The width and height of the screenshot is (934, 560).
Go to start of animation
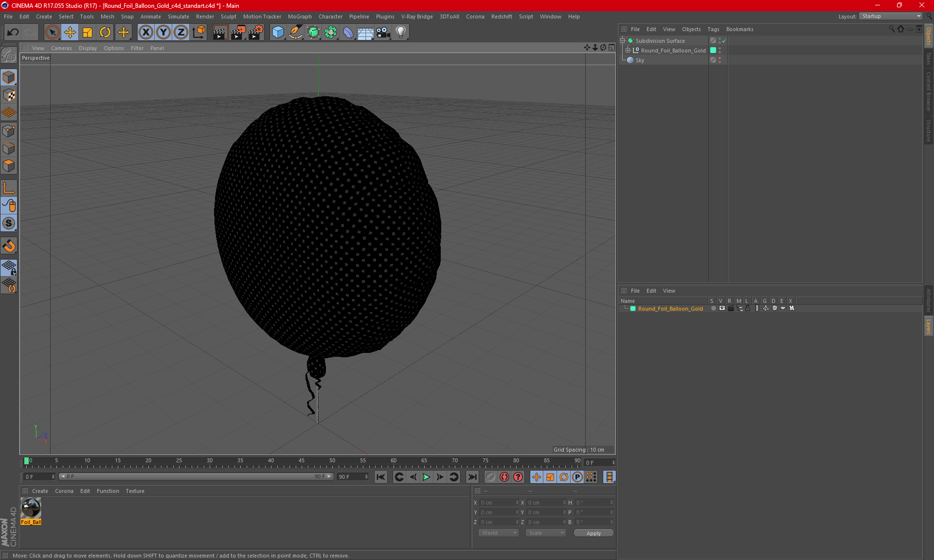click(381, 477)
